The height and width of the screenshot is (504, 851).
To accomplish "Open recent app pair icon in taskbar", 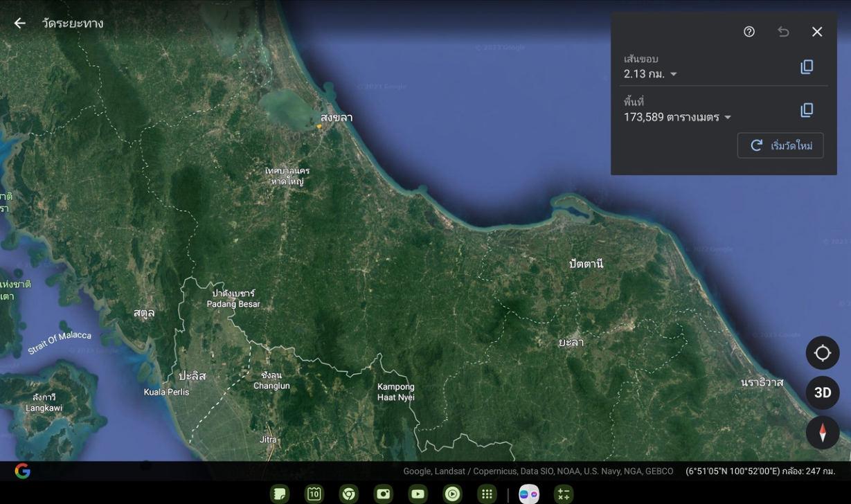I will [x=529, y=494].
